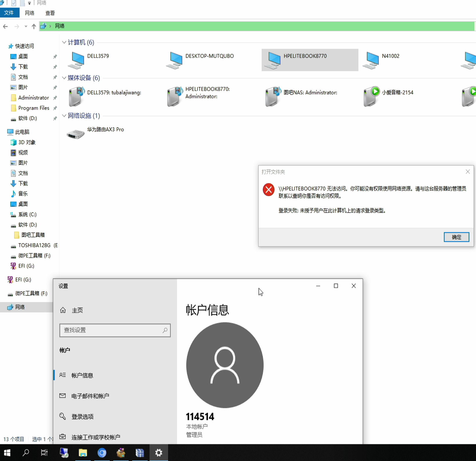Close the 打开文件夹 error dialog
The height and width of the screenshot is (461, 476).
468,172
